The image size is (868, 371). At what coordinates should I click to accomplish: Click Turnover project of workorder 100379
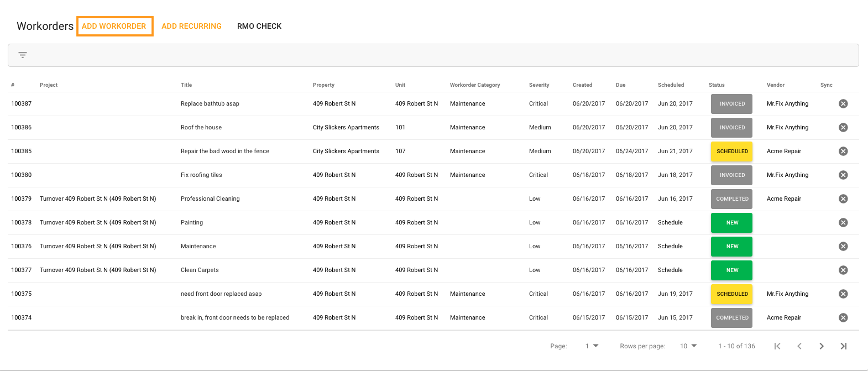(98, 198)
